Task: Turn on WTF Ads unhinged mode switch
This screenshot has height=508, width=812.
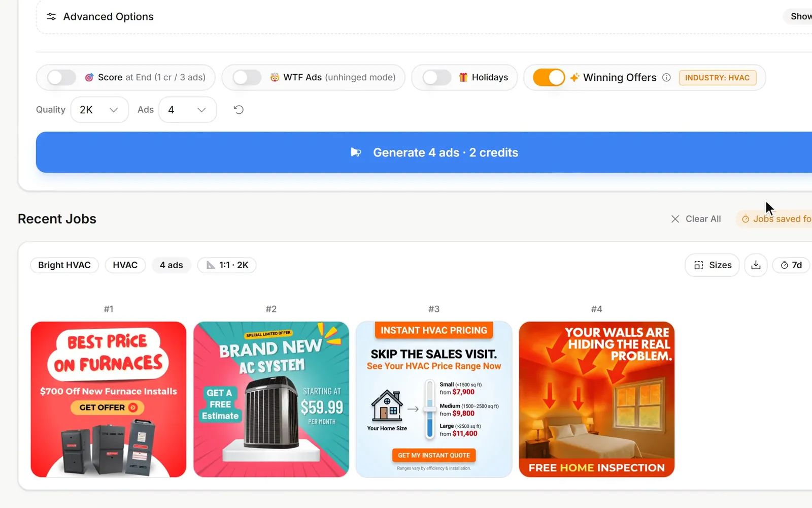Action: [247, 77]
